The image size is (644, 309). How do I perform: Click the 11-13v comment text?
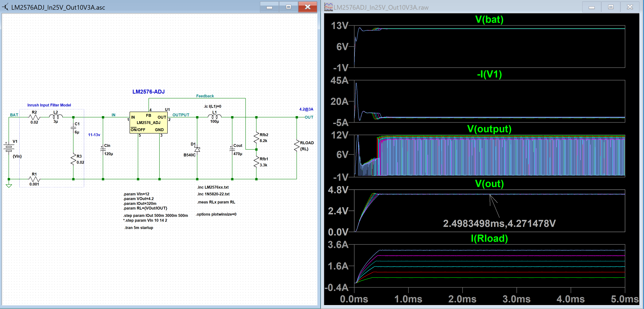tap(94, 135)
